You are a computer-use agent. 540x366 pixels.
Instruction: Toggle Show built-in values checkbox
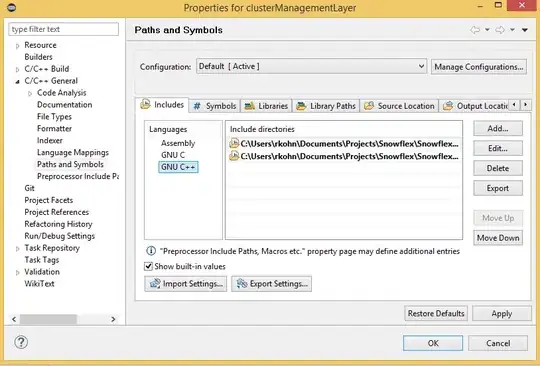pos(148,266)
